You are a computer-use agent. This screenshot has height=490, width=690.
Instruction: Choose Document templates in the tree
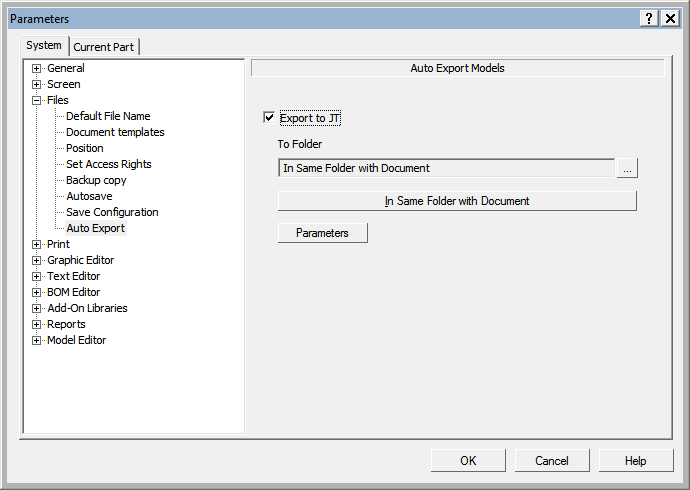115,132
